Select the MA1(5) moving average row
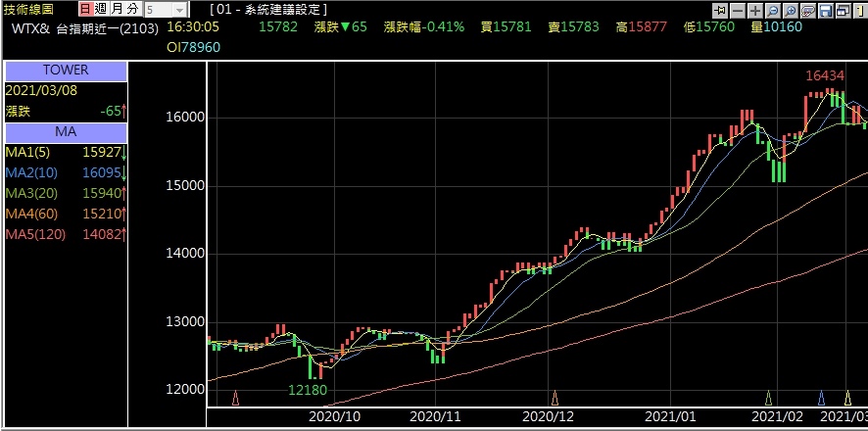The image size is (868, 431). click(x=66, y=152)
